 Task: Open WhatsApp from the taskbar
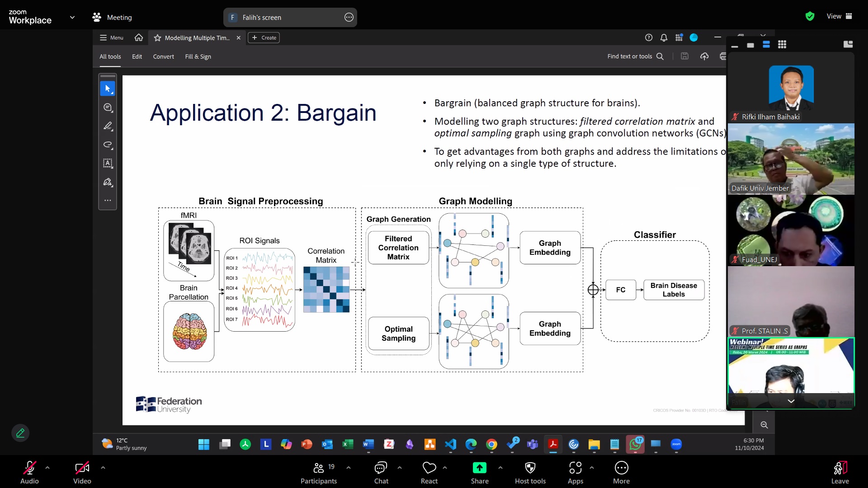[x=635, y=445]
